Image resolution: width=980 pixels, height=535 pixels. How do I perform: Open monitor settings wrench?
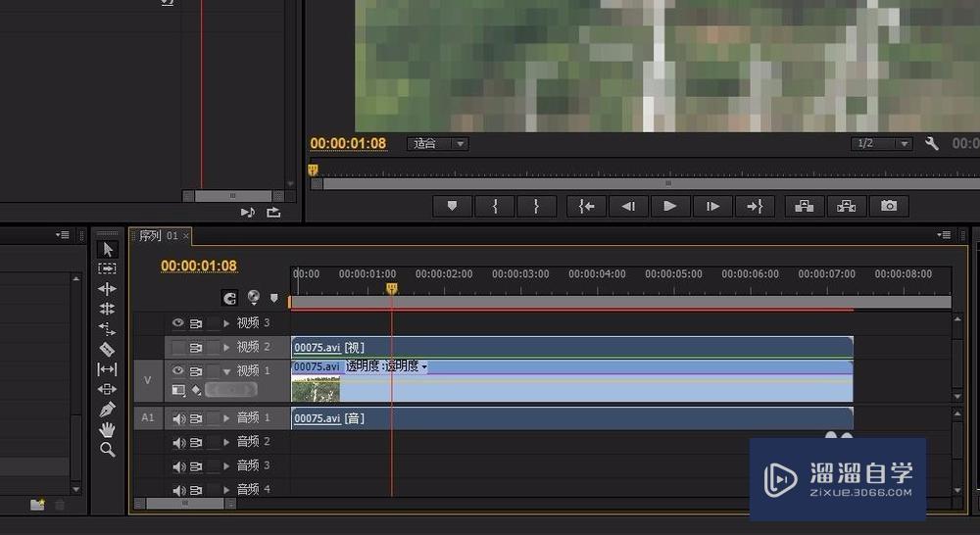[932, 144]
